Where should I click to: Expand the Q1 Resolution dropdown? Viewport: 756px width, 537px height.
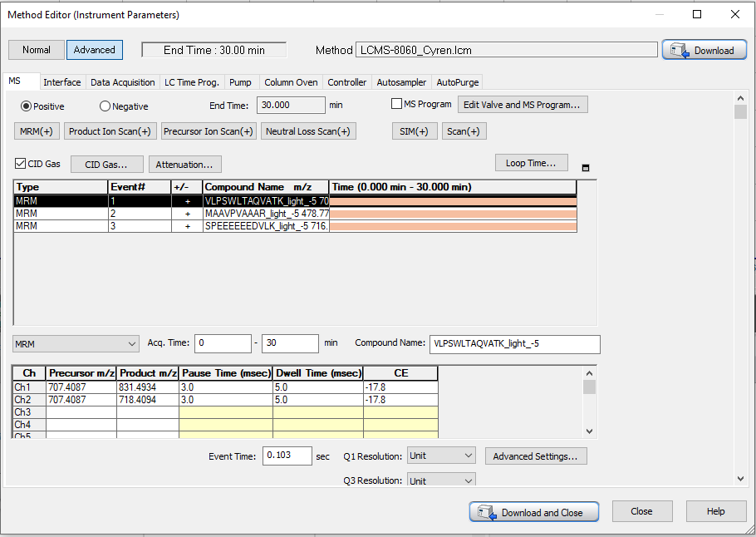(x=441, y=456)
